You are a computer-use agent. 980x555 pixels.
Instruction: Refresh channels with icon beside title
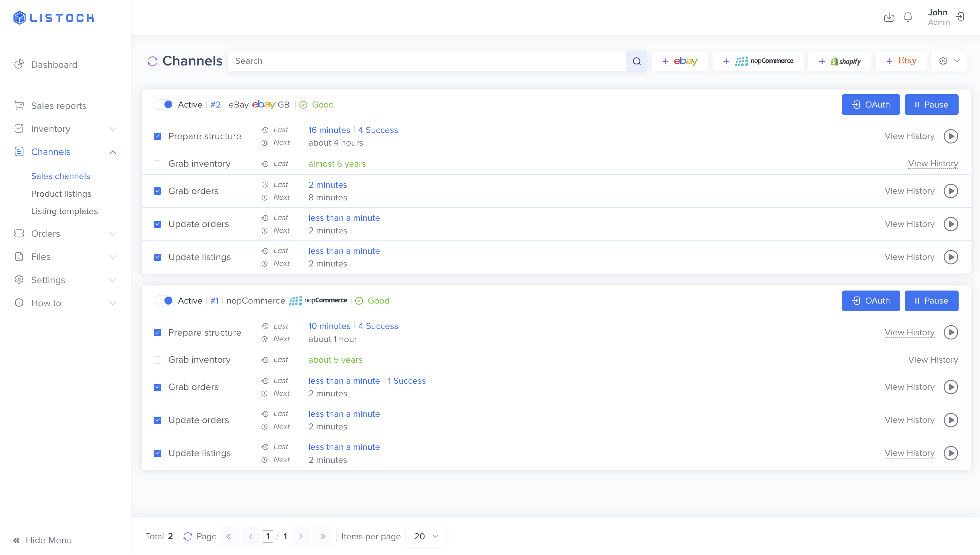pyautogui.click(x=153, y=61)
